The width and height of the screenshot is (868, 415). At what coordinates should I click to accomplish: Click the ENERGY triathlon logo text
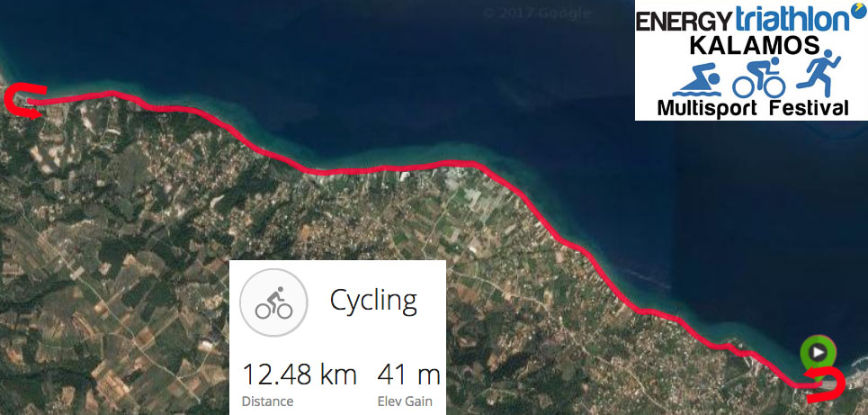(742, 20)
